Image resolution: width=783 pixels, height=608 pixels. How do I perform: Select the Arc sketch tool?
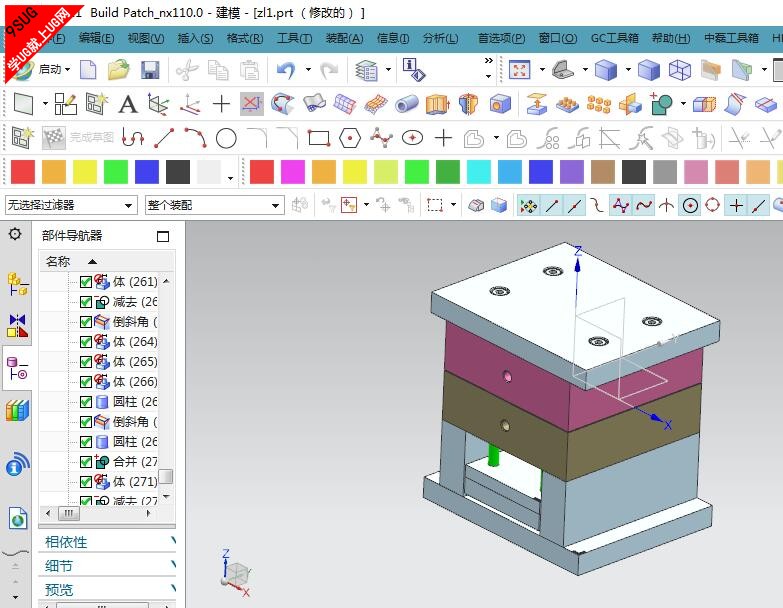coord(195,138)
